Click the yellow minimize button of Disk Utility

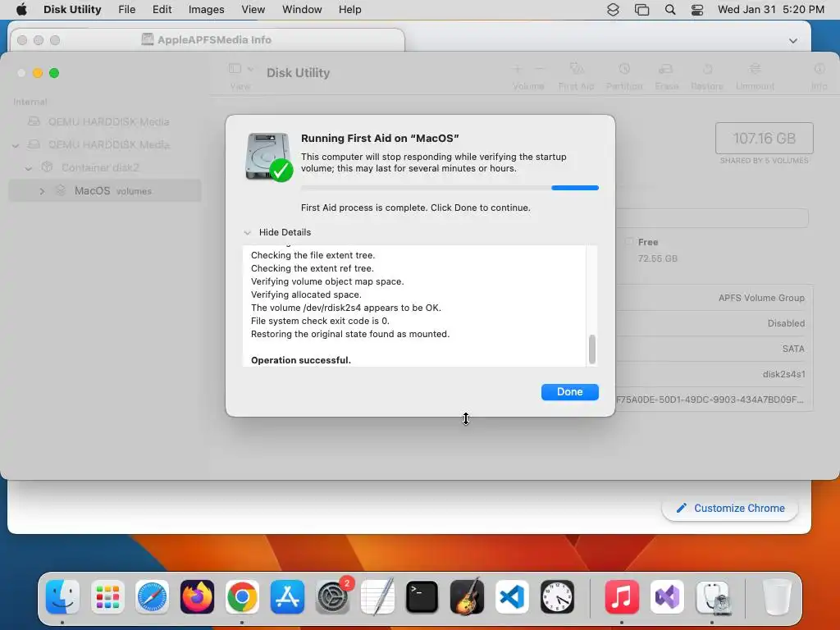[x=38, y=73]
